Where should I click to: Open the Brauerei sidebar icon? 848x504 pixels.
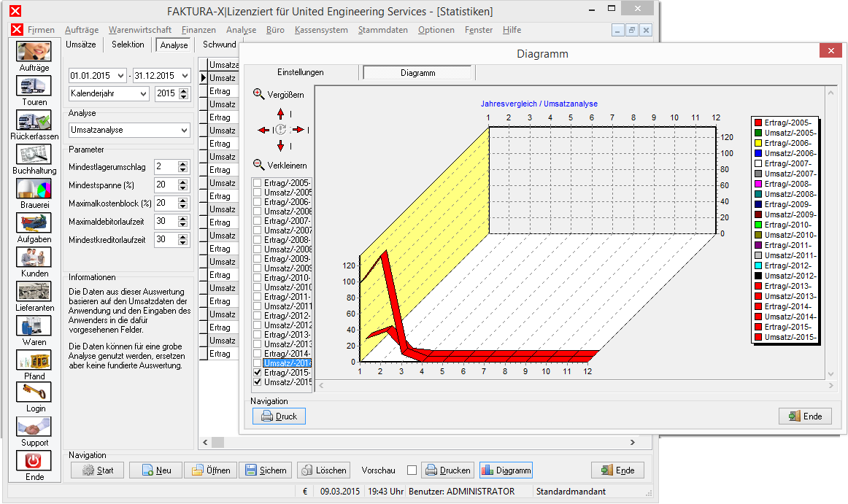[34, 189]
